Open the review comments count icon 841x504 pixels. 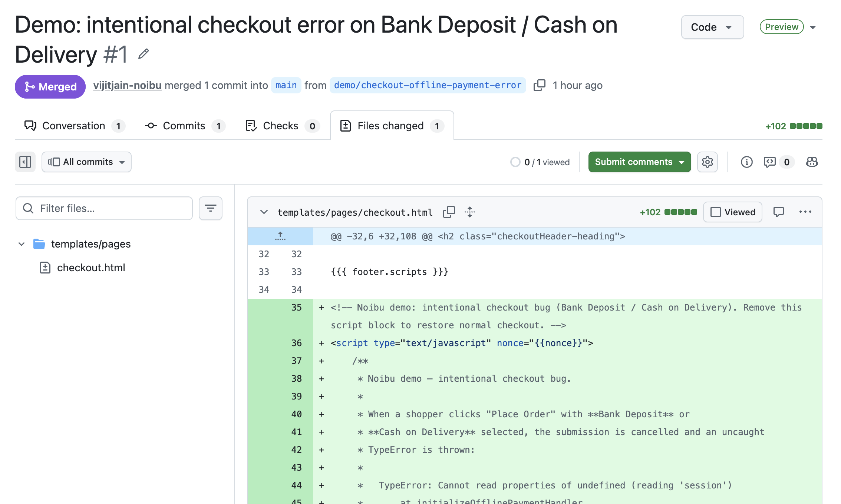point(779,162)
